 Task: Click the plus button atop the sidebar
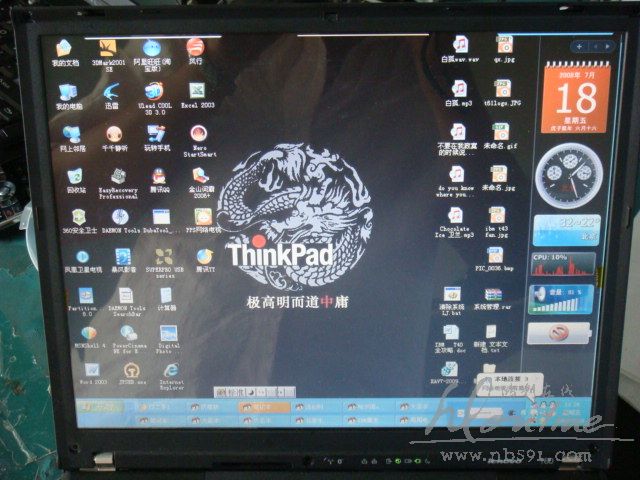579,46
